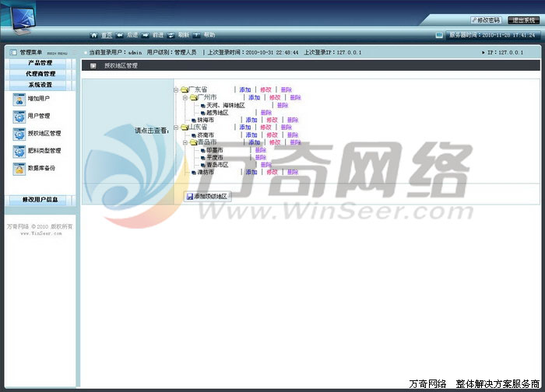Screen dimensions: 545x392
Task: Open the 产品管理 menu section
Action: [40, 63]
